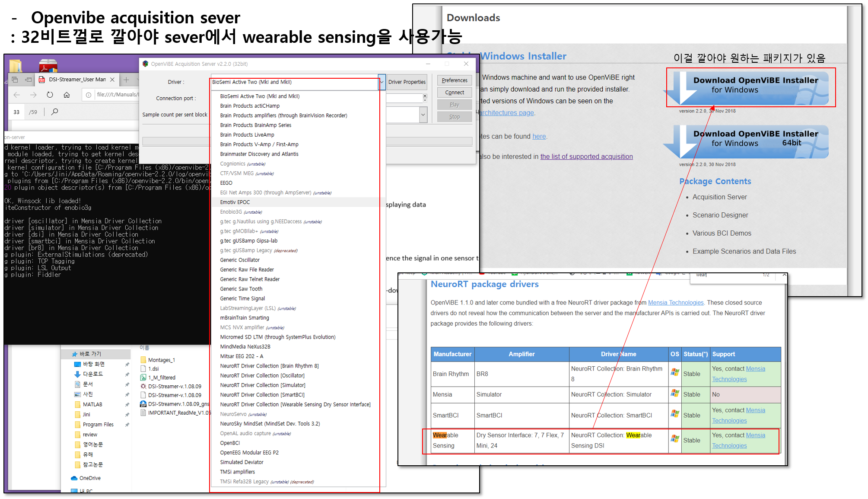Open the list of supported acquisition link
Screen dimensions: 868x499
tap(586, 157)
